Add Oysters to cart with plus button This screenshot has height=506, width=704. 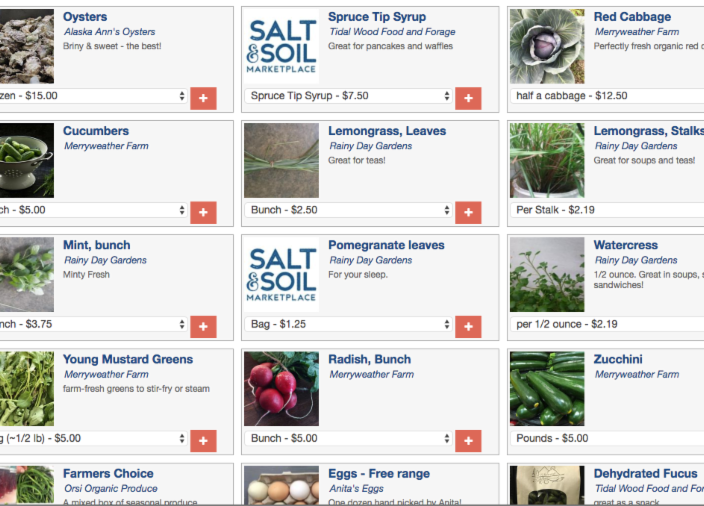tap(203, 98)
